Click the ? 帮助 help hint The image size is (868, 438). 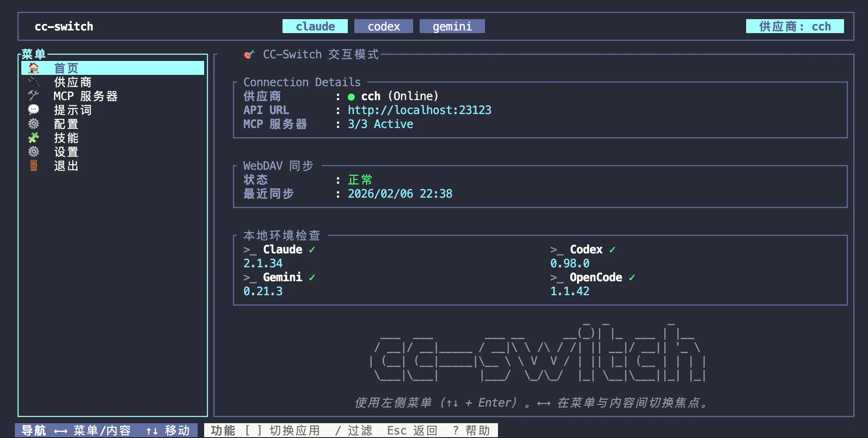click(x=471, y=431)
